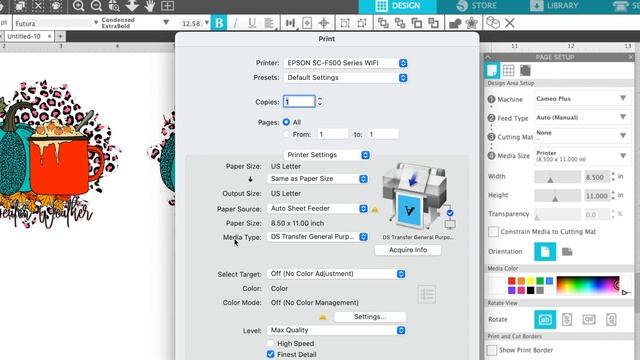The image size is (640, 360).
Task: Select the second Rotate View option
Action: click(x=567, y=319)
